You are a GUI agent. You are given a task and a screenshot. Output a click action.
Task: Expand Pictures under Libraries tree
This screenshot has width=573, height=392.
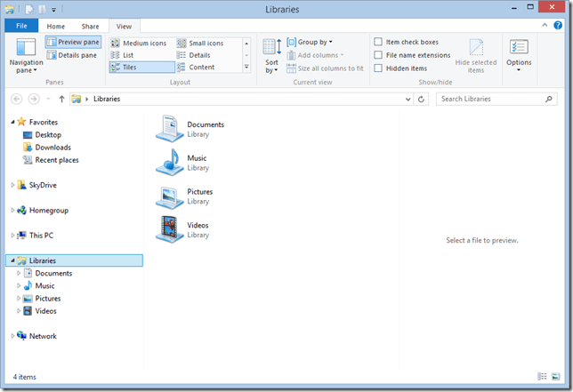[x=19, y=298]
